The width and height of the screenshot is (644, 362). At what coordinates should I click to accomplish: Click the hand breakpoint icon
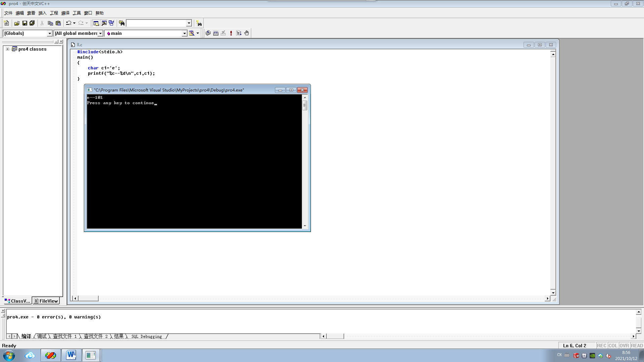(247, 33)
